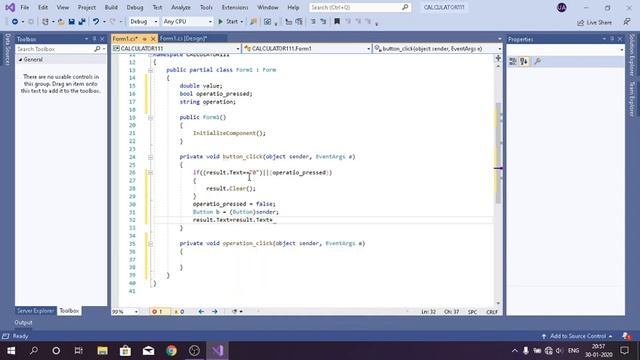Collapse the Form1 class outline at line 13
The image size is (640, 360).
point(150,70)
